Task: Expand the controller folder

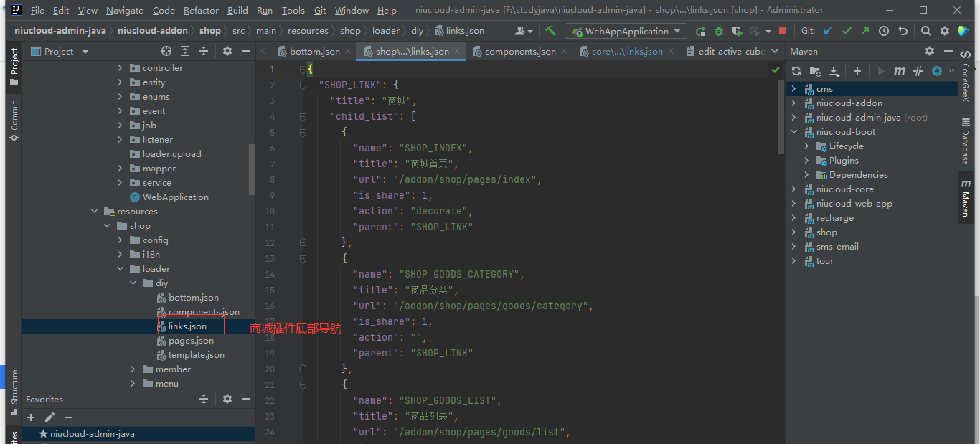Action: [120, 68]
